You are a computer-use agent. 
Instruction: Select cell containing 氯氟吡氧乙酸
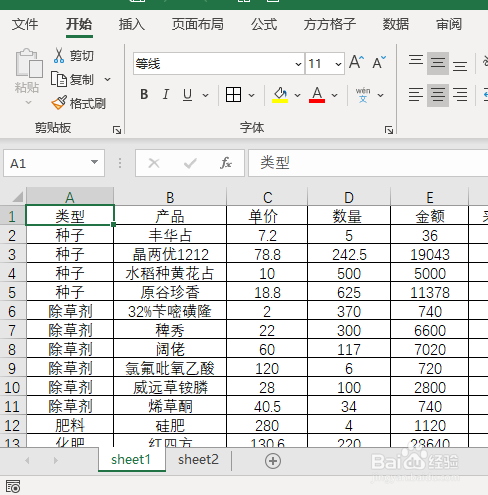tap(170, 368)
